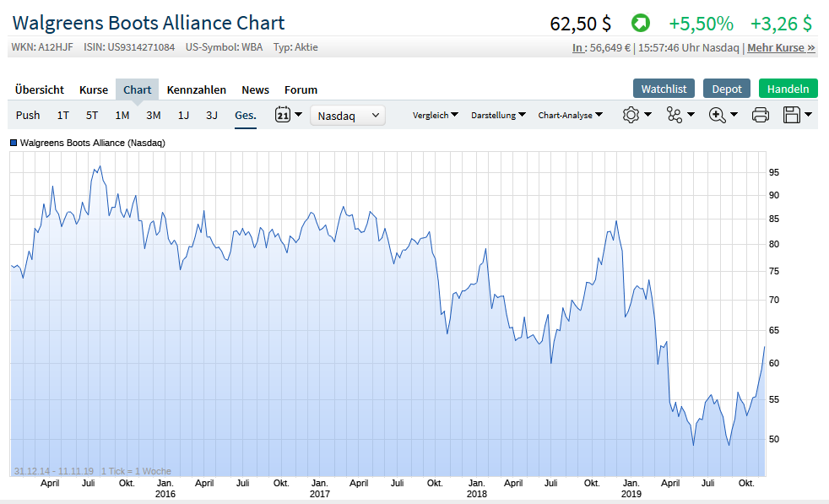Click the zoom magnifier icon
829x504 pixels.
[x=718, y=115]
